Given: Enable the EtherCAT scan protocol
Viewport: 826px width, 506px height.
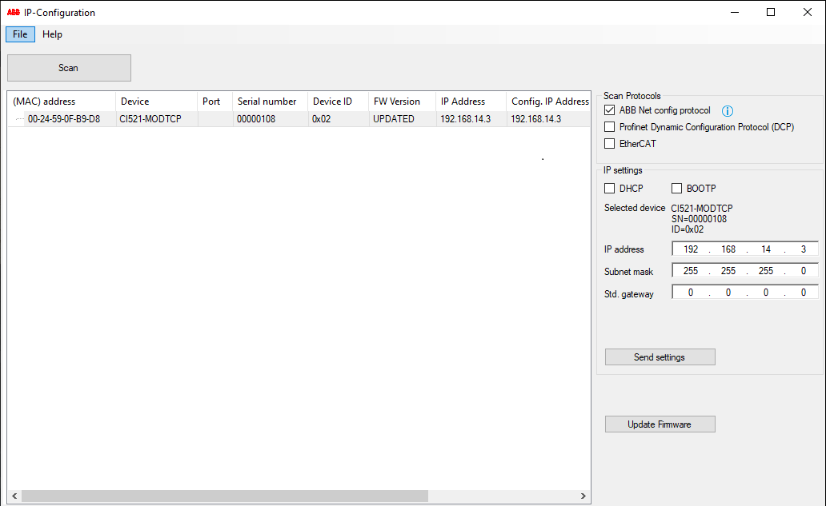Looking at the screenshot, I should pyautogui.click(x=610, y=144).
